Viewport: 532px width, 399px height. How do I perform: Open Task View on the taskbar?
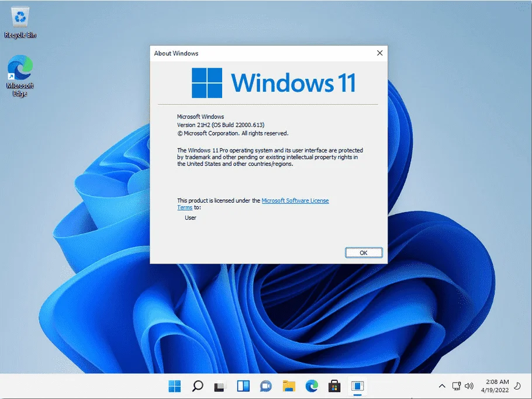[219, 387]
